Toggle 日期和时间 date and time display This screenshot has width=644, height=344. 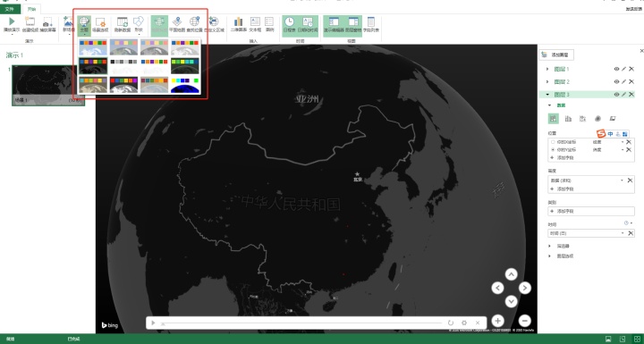tap(308, 25)
